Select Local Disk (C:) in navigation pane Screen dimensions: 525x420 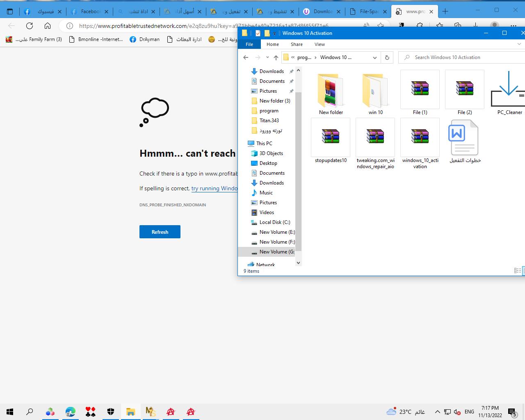(274, 222)
